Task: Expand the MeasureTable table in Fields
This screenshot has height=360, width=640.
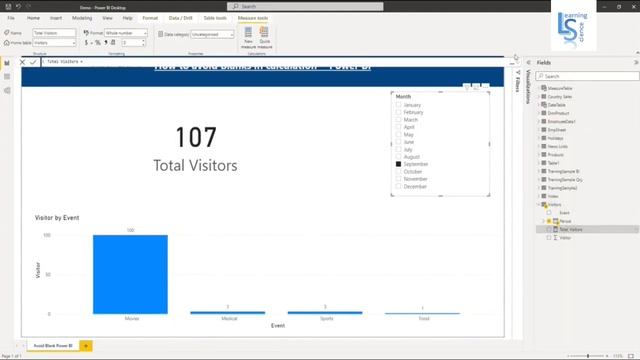Action: pos(539,88)
